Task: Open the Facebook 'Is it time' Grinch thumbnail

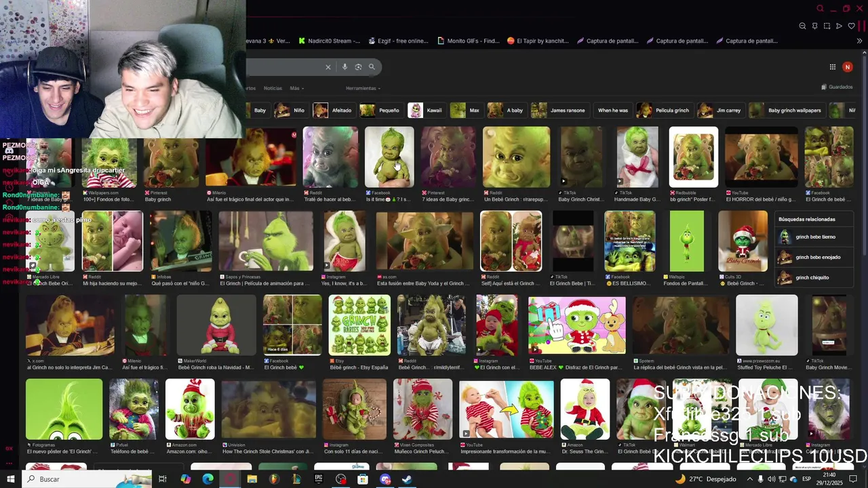Action: pyautogui.click(x=389, y=157)
